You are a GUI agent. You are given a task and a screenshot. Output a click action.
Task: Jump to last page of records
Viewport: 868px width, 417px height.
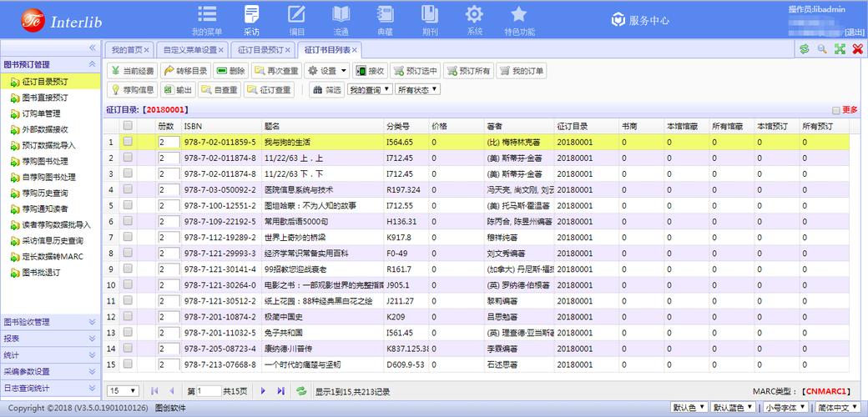(x=280, y=390)
